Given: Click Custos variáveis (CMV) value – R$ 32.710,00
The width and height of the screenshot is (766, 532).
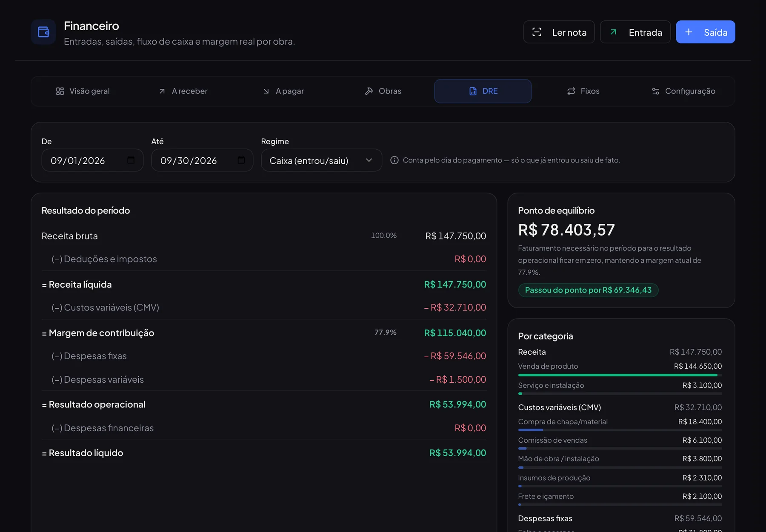Looking at the screenshot, I should pyautogui.click(x=455, y=307).
